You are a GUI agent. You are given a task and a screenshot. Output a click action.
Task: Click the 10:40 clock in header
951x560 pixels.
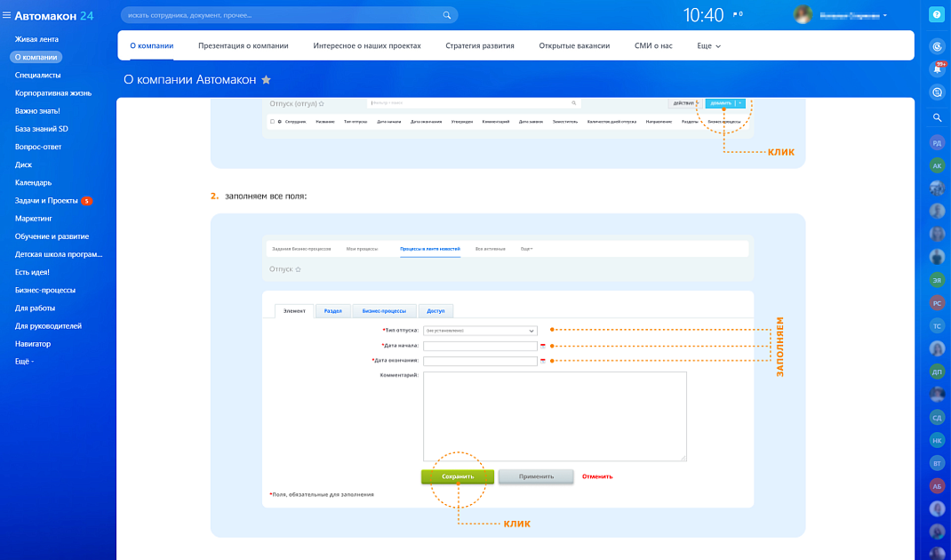(703, 15)
